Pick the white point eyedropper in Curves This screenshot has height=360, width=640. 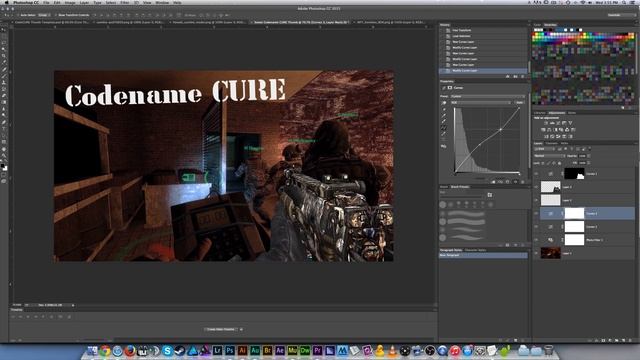(444, 122)
